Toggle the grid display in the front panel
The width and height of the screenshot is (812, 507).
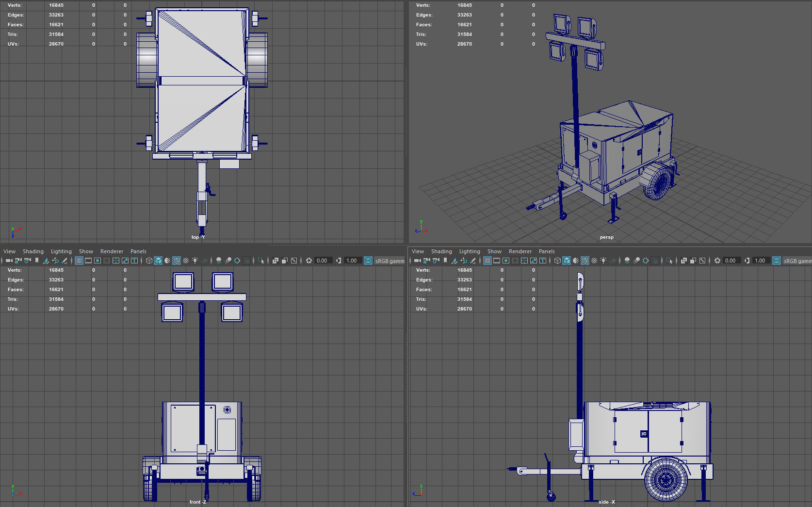tap(79, 261)
